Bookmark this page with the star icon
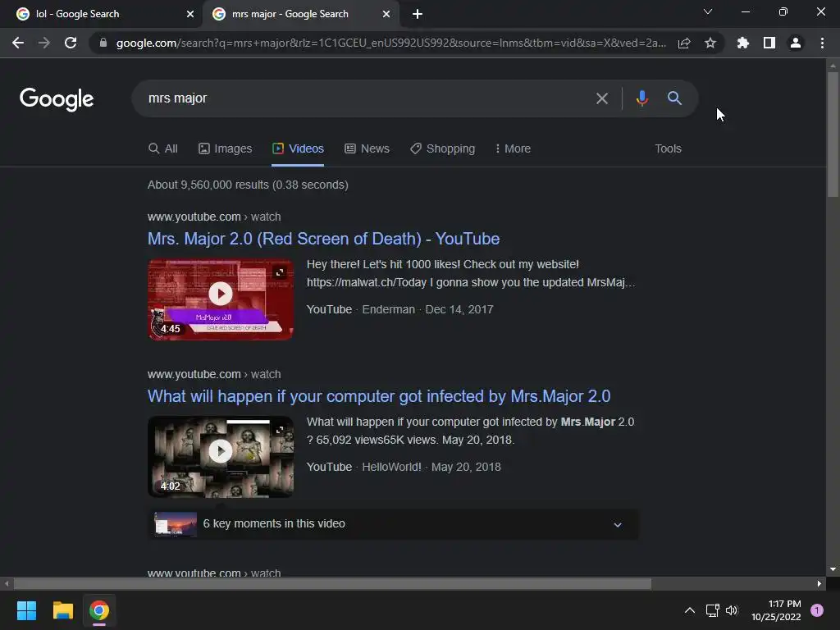Viewport: 840px width, 630px height. pyautogui.click(x=710, y=43)
